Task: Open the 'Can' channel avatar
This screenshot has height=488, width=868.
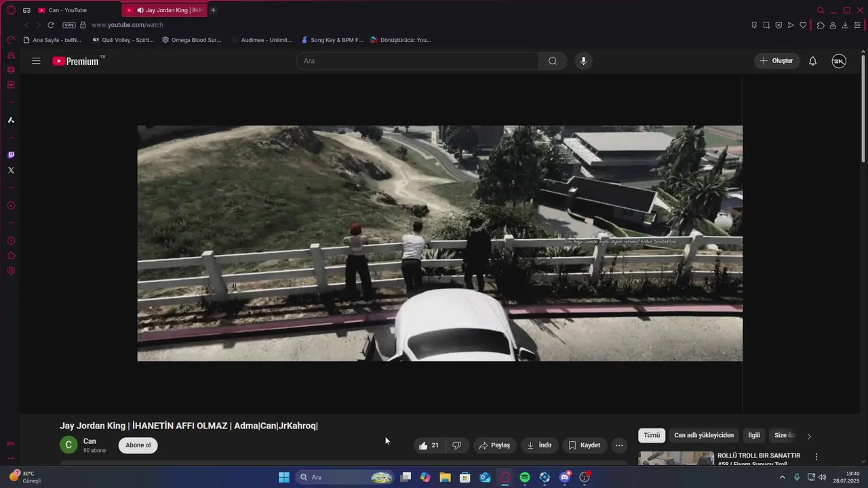Action: pos(68,445)
